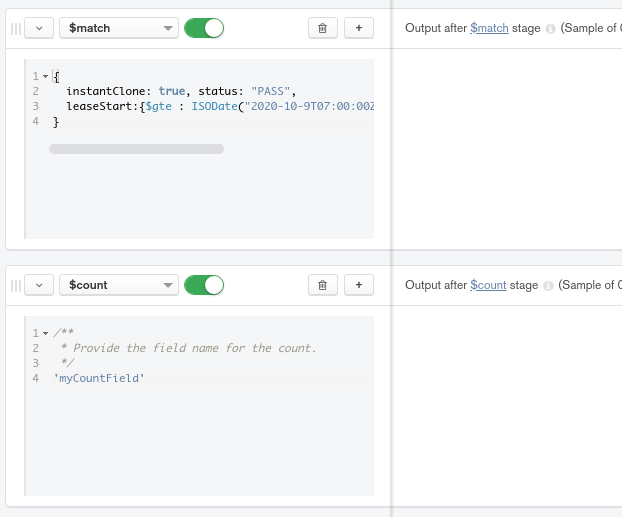Grab the drag handle of the $count stage
This screenshot has width=622, height=517.
click(x=15, y=286)
